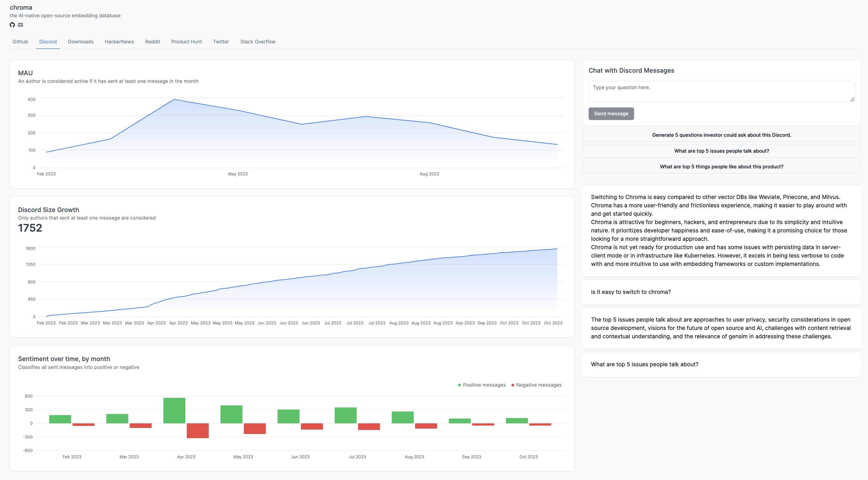Toggle Negative messages legend entry

tap(537, 385)
